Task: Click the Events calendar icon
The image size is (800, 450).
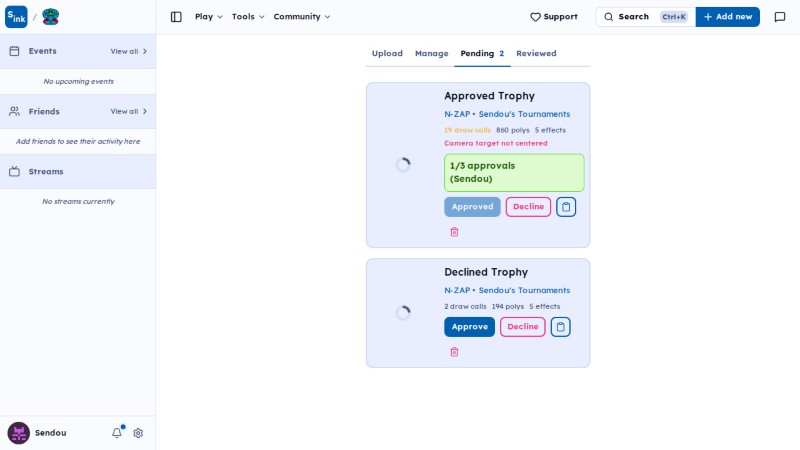Action: point(14,51)
